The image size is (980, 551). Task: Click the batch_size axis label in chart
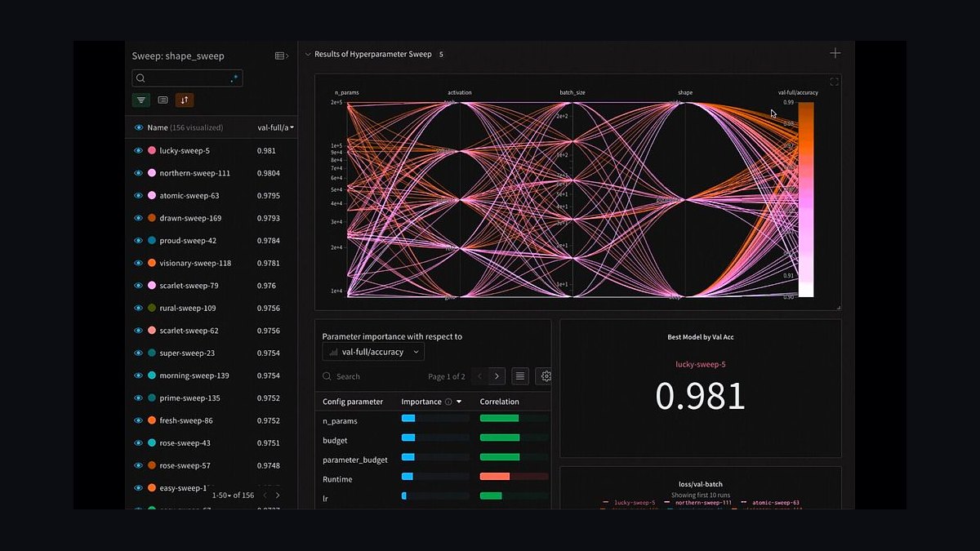click(x=572, y=92)
